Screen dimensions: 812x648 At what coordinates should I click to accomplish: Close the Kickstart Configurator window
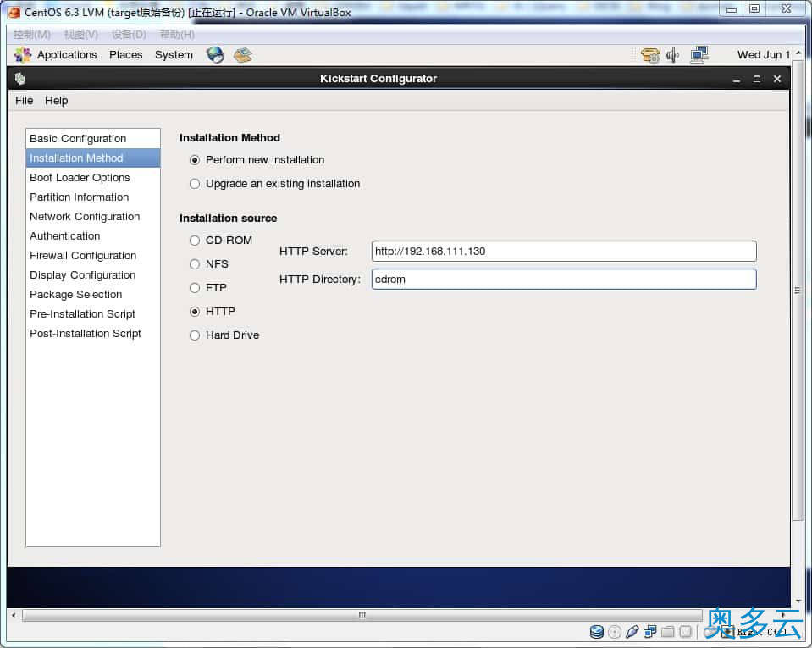pos(776,79)
